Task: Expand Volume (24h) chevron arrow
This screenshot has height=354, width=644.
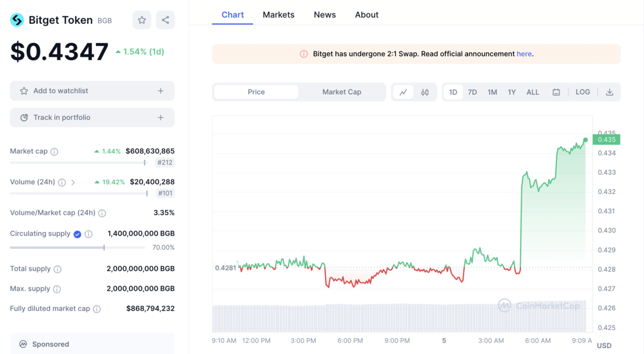Action: [x=73, y=183]
